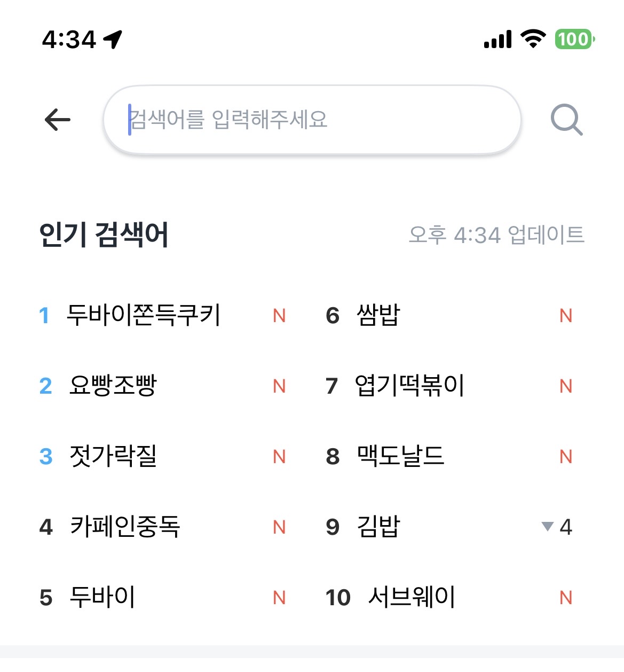Tap the 오후 4:34 업데이트 timestamp
The image size is (624, 672).
coord(496,235)
